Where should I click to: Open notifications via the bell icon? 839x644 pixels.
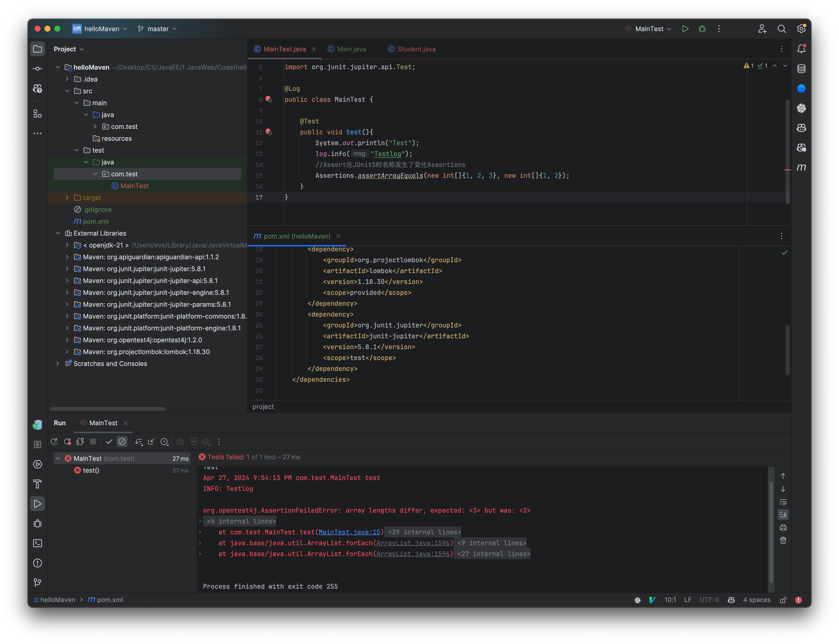click(x=801, y=49)
